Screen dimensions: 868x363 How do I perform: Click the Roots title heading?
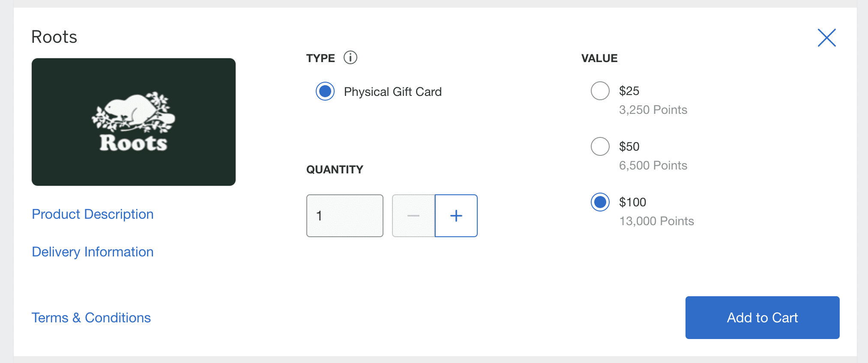pyautogui.click(x=54, y=37)
